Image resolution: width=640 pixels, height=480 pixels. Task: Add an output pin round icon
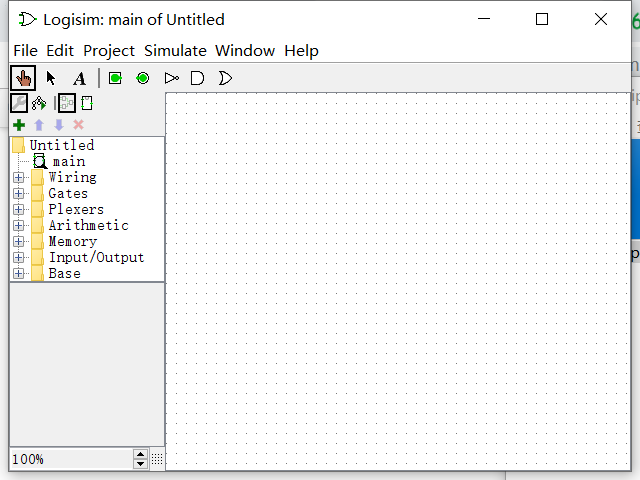143,78
